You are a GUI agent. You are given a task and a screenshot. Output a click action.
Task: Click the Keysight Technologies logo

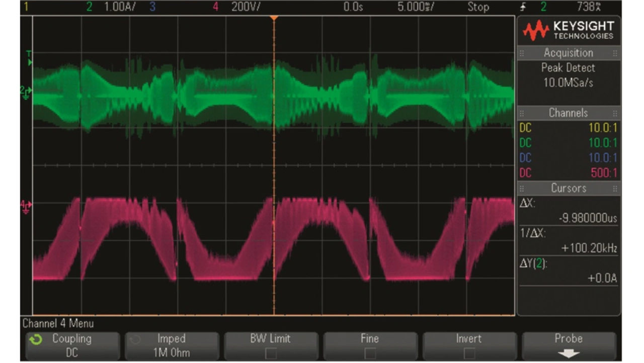coord(569,30)
